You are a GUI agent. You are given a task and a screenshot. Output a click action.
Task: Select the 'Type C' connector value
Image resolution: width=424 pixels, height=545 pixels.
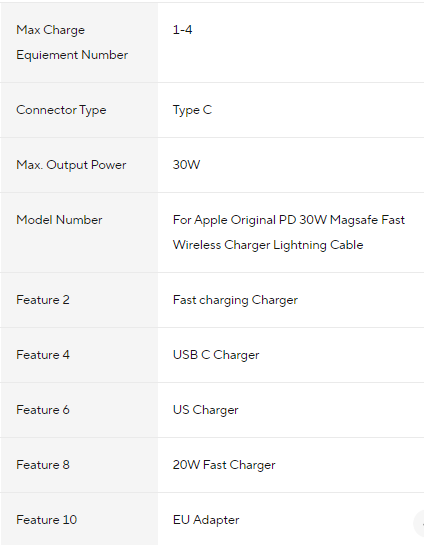(192, 110)
